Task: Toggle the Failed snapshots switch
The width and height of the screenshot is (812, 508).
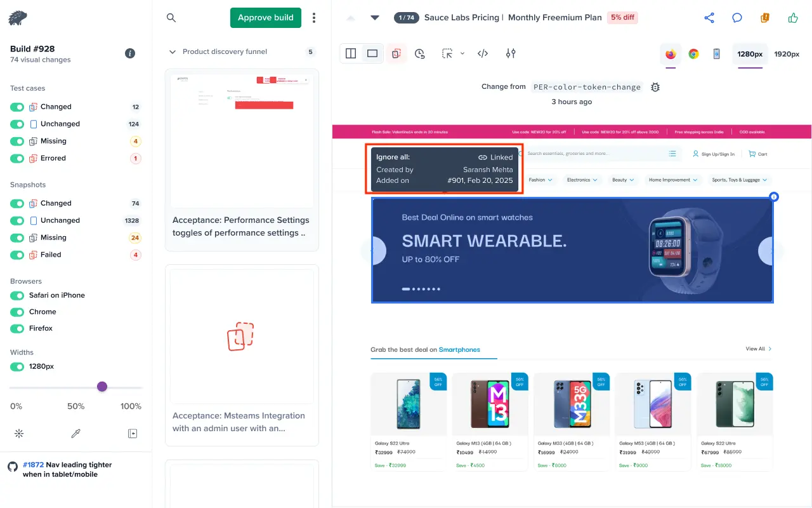Action: pos(17,255)
